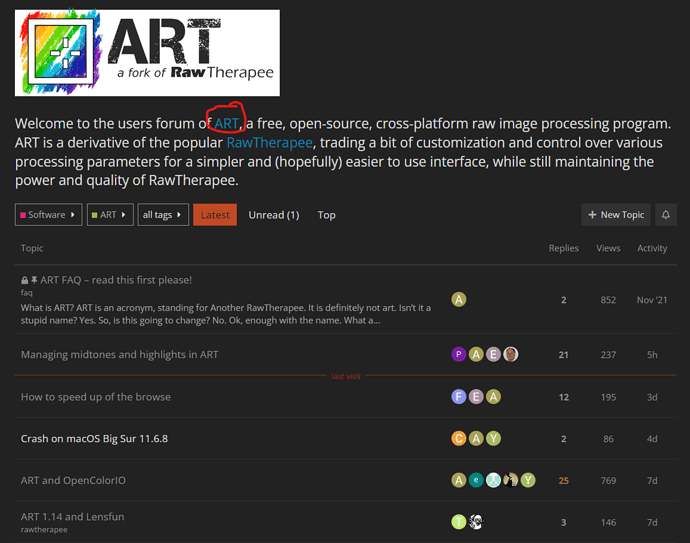Follow the RawTherapee link in welcome text
Screen dimensions: 690x543
[268, 142]
